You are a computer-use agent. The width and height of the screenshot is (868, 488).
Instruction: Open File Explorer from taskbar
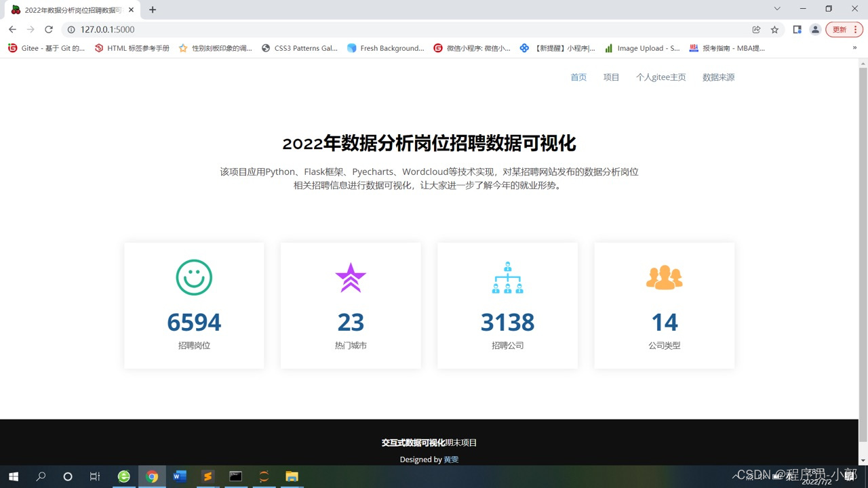point(292,476)
